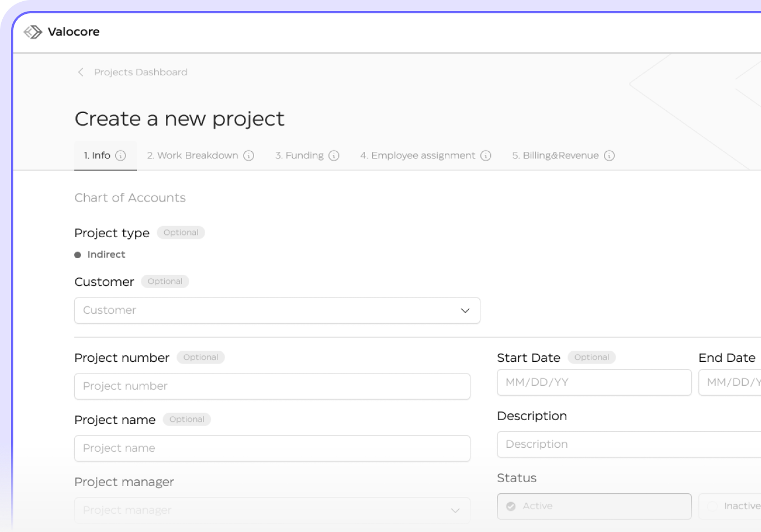Click the Optional badge beside Project name
Screen dimensions: 761x532
point(187,420)
